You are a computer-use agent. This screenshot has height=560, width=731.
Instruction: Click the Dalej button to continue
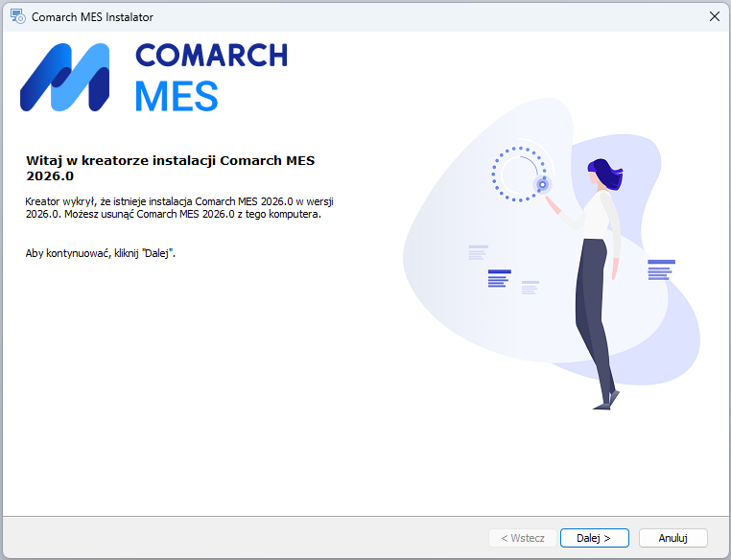595,538
